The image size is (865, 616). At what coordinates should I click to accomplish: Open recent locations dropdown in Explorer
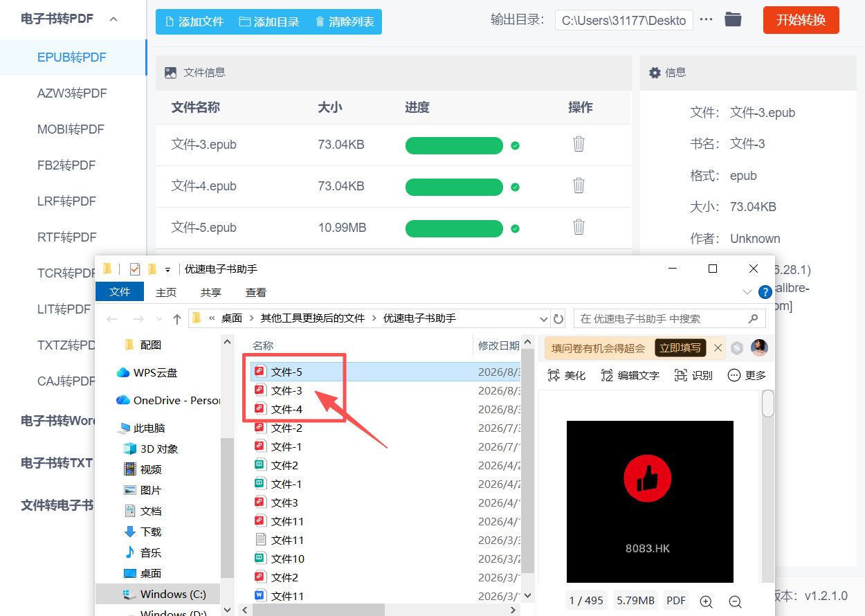click(x=158, y=319)
